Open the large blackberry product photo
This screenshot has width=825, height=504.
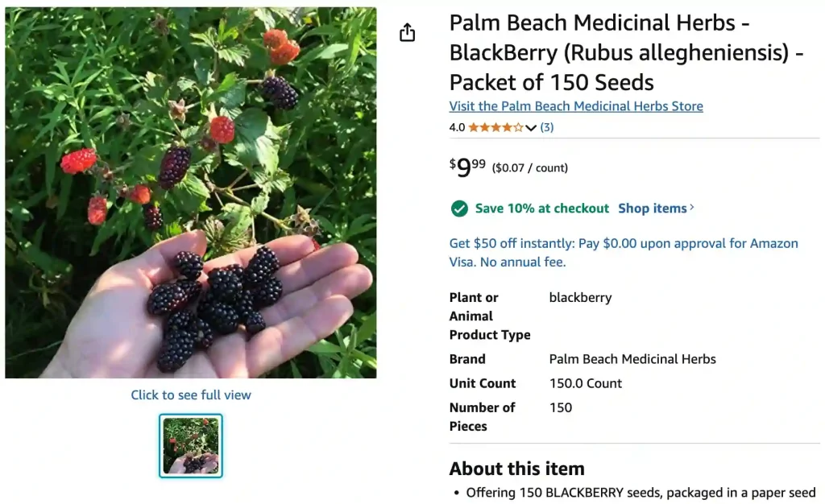[191, 192]
